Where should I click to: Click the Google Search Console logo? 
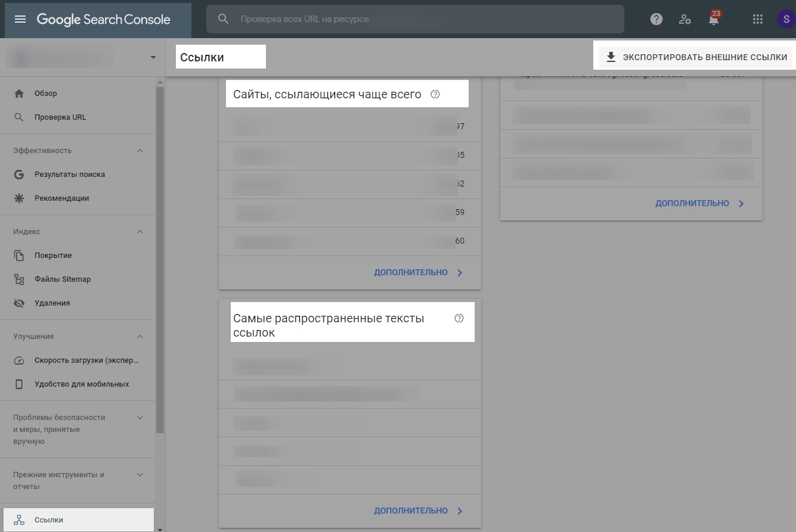pyautogui.click(x=104, y=19)
